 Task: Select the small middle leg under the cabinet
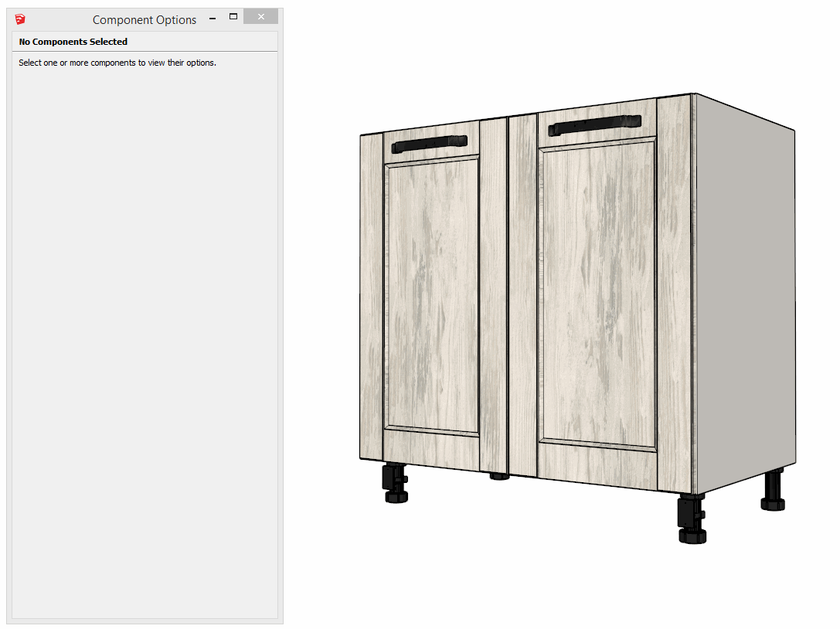click(x=500, y=477)
